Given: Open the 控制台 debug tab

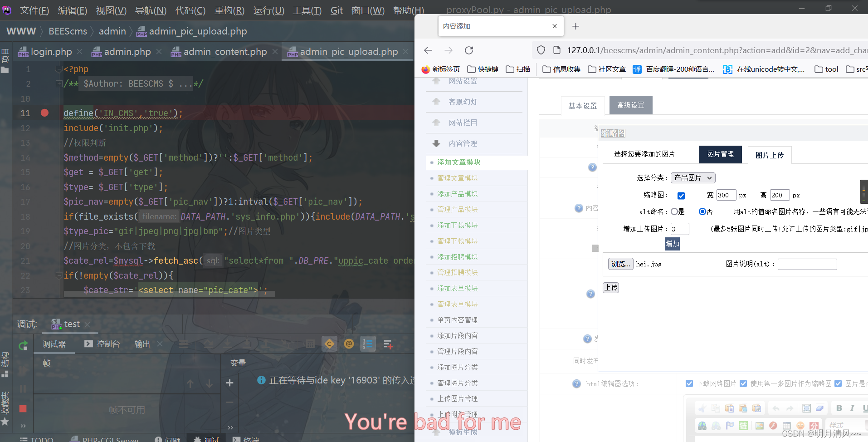Looking at the screenshot, I should (x=102, y=344).
